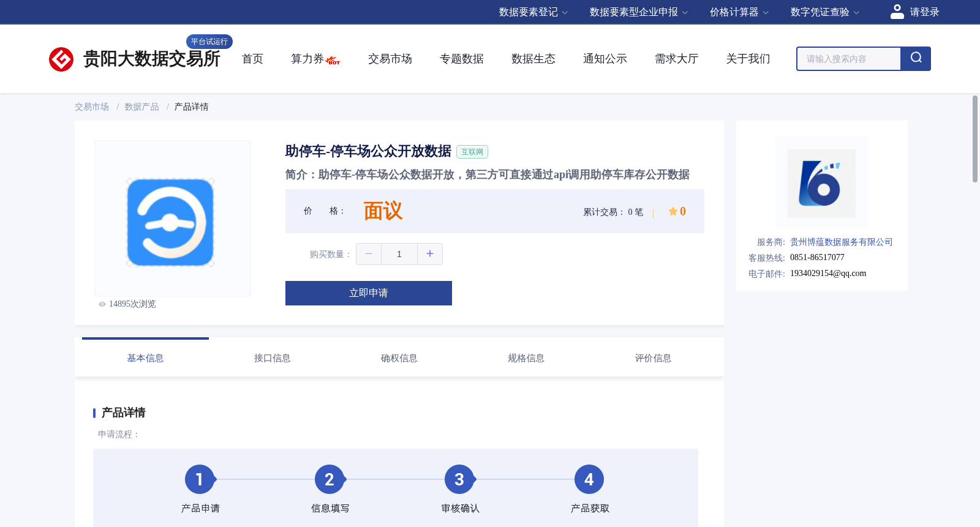Click the red exchange logo icon
This screenshot has height=527, width=980.
(x=61, y=59)
